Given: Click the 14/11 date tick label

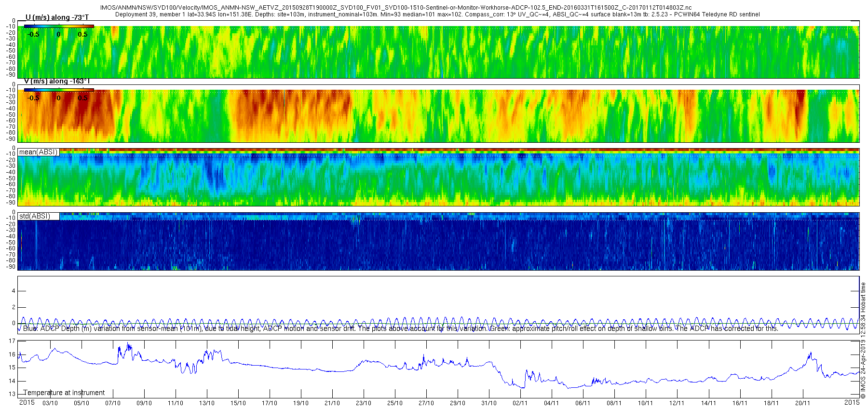Looking at the screenshot, I should pos(708,403).
